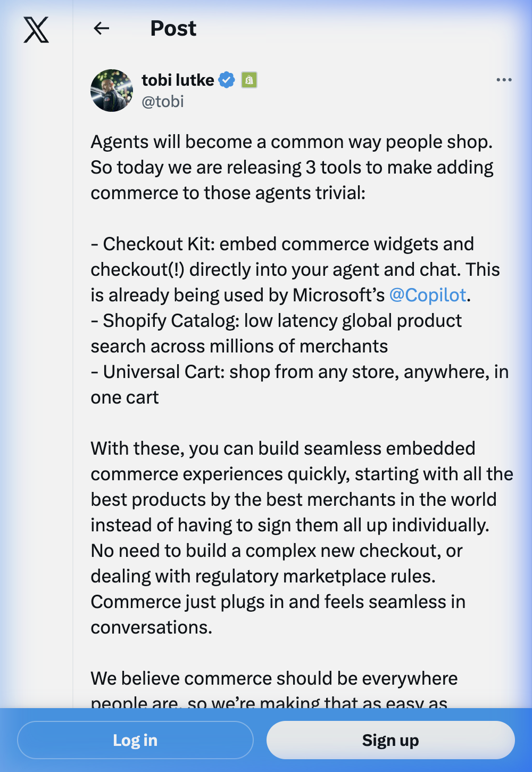Go back using the left arrow
532x772 pixels.
(x=101, y=28)
